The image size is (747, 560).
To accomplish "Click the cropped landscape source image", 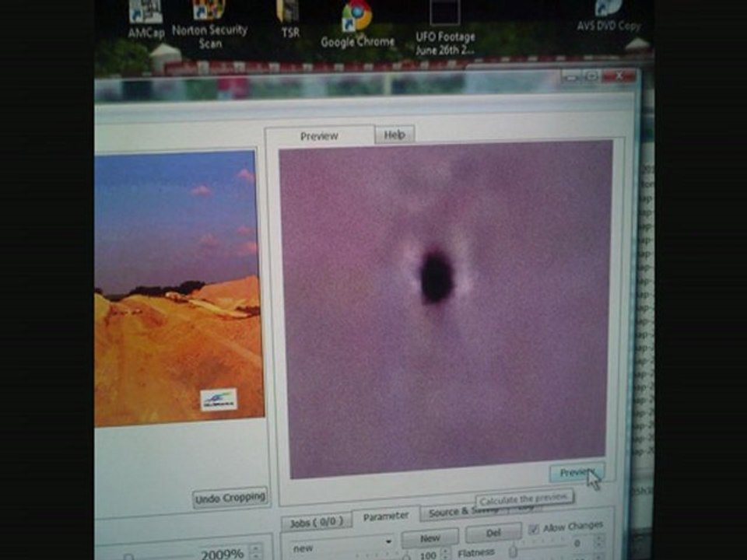I will (179, 288).
